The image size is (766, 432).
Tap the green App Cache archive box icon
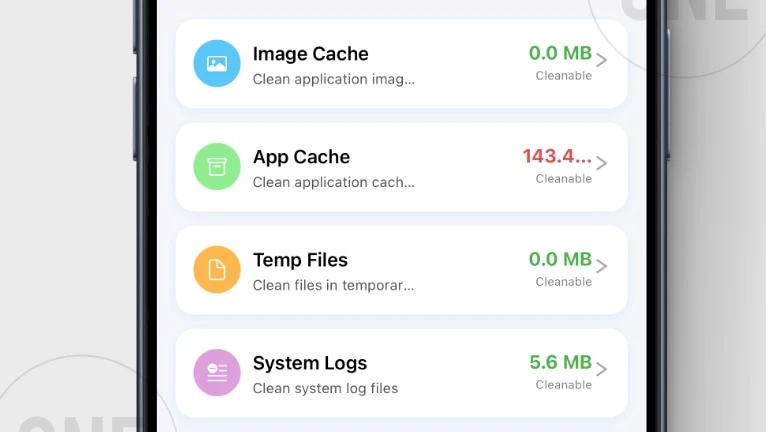tap(217, 167)
